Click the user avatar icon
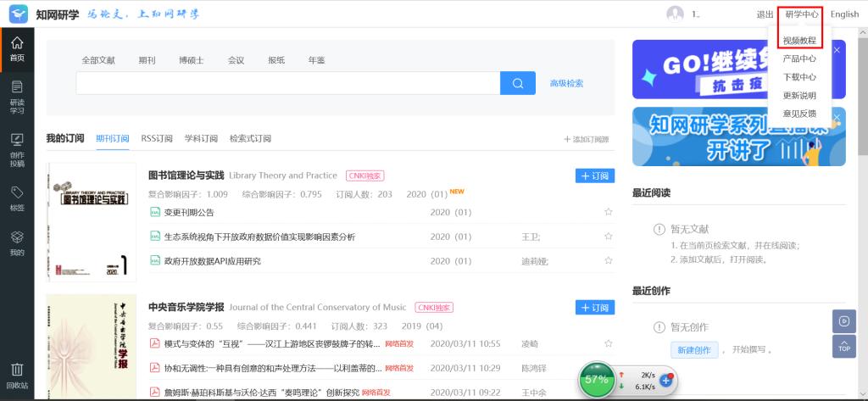This screenshot has width=868, height=401. coord(675,14)
